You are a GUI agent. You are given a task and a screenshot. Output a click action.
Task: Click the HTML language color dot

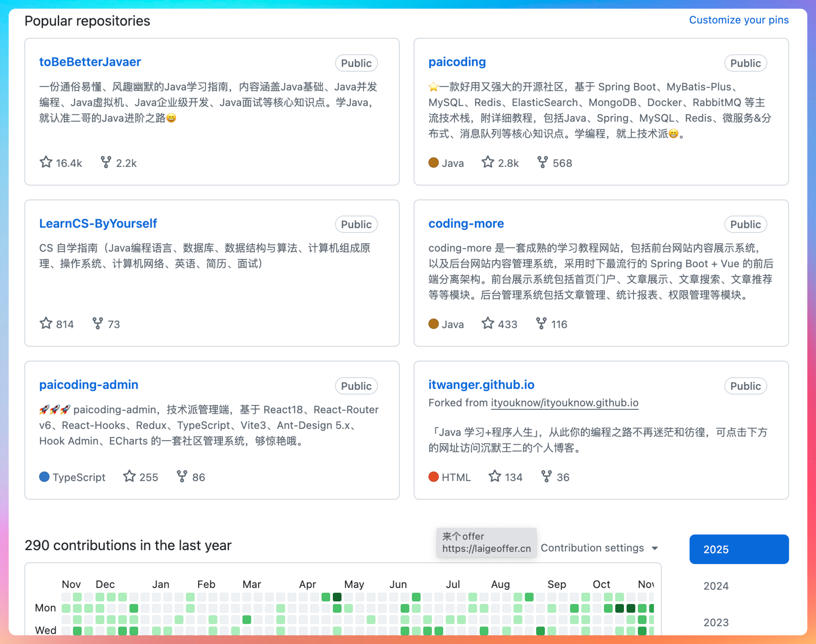coord(433,477)
